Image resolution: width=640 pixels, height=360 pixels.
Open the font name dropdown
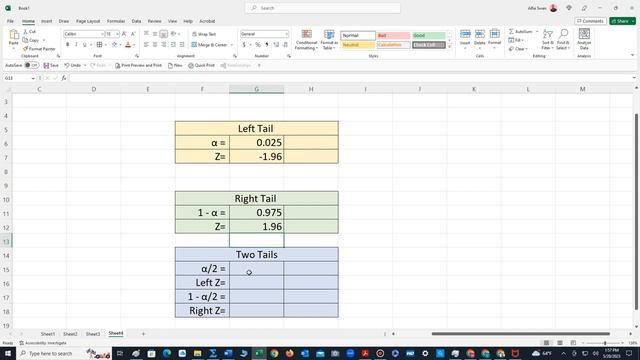click(x=102, y=34)
